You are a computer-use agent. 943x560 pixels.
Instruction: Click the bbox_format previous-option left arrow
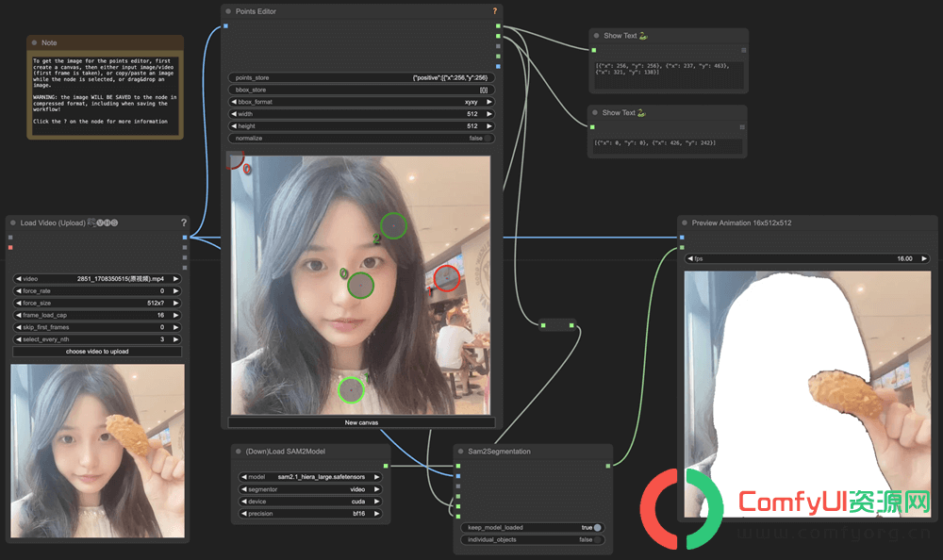tap(233, 102)
